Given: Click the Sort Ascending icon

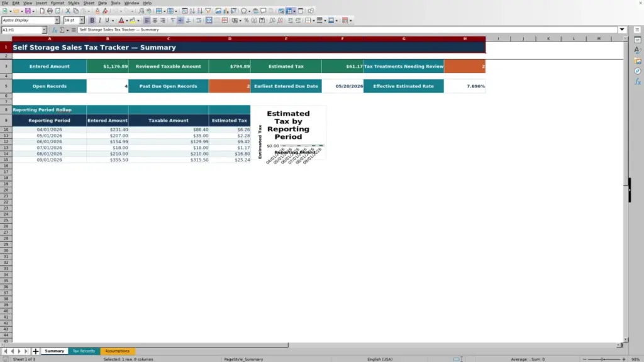Looking at the screenshot, I should tap(192, 11).
